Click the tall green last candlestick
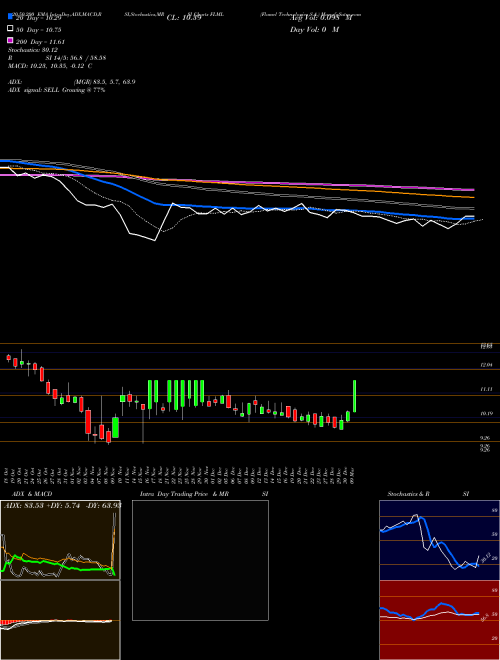Image resolution: width=500 pixels, height=660 pixels. (354, 396)
